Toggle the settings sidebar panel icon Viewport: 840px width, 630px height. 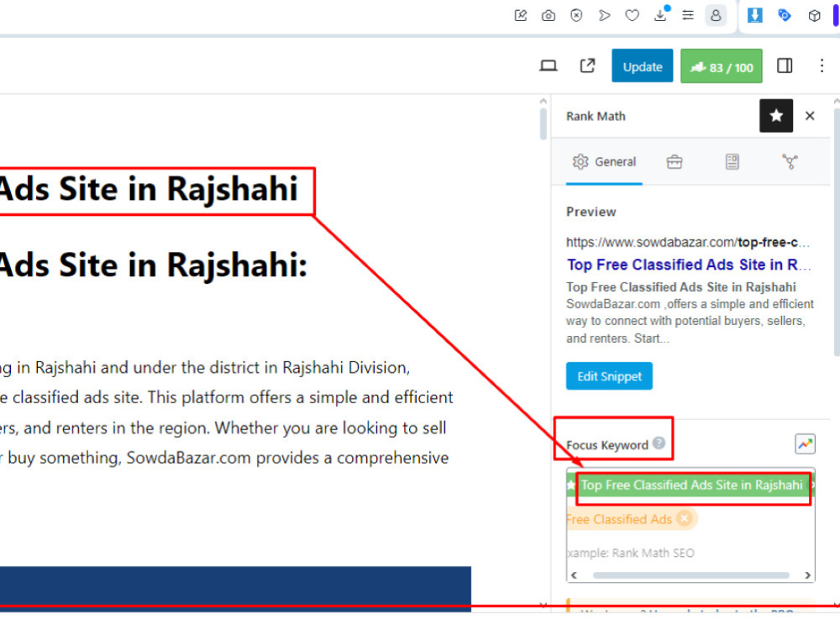(785, 66)
